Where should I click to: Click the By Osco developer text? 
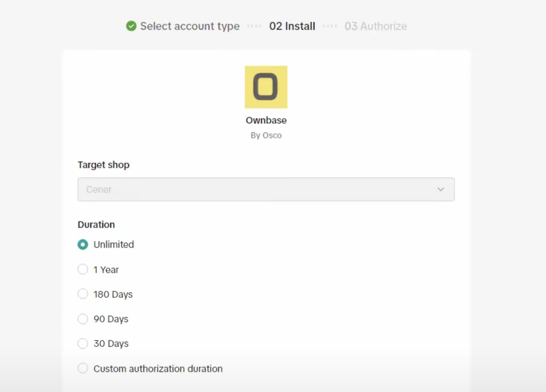[266, 136]
